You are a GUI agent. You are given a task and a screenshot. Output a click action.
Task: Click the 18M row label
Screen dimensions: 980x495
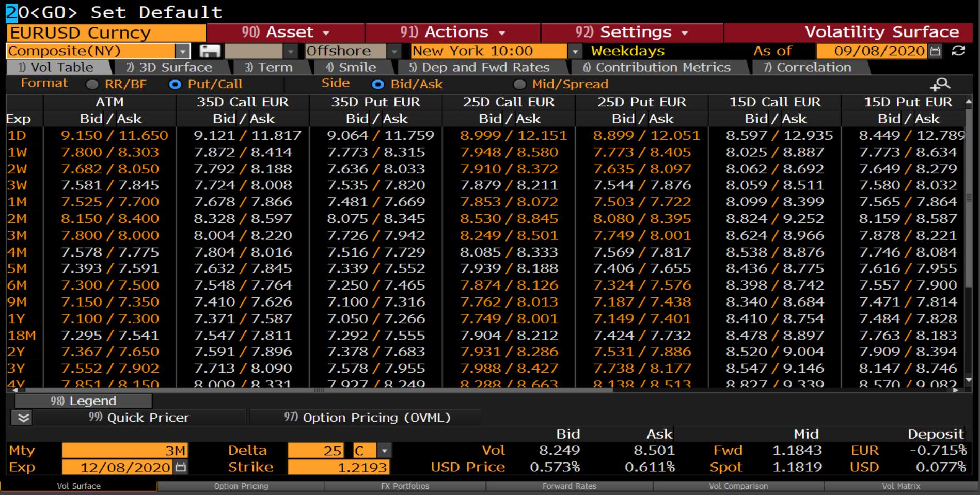click(x=22, y=336)
